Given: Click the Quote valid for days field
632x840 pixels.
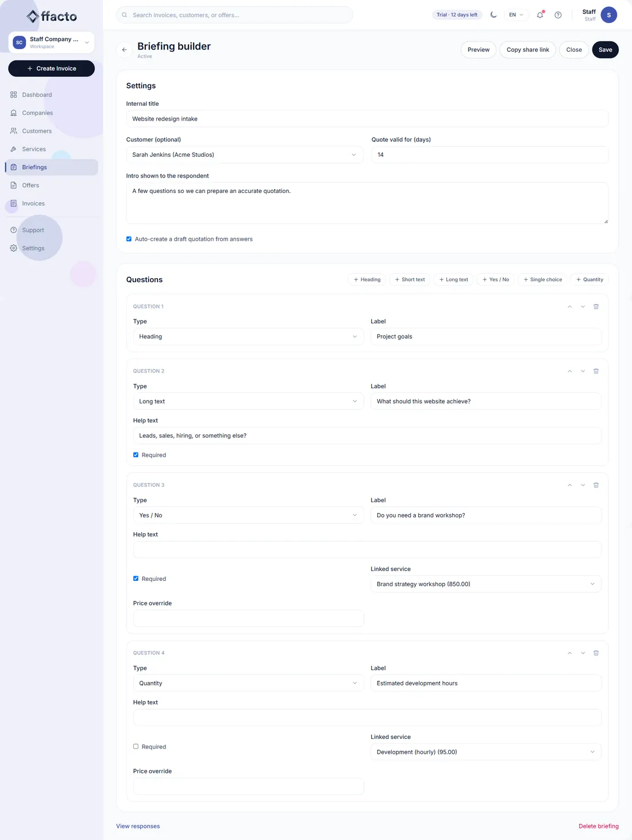Looking at the screenshot, I should 490,155.
